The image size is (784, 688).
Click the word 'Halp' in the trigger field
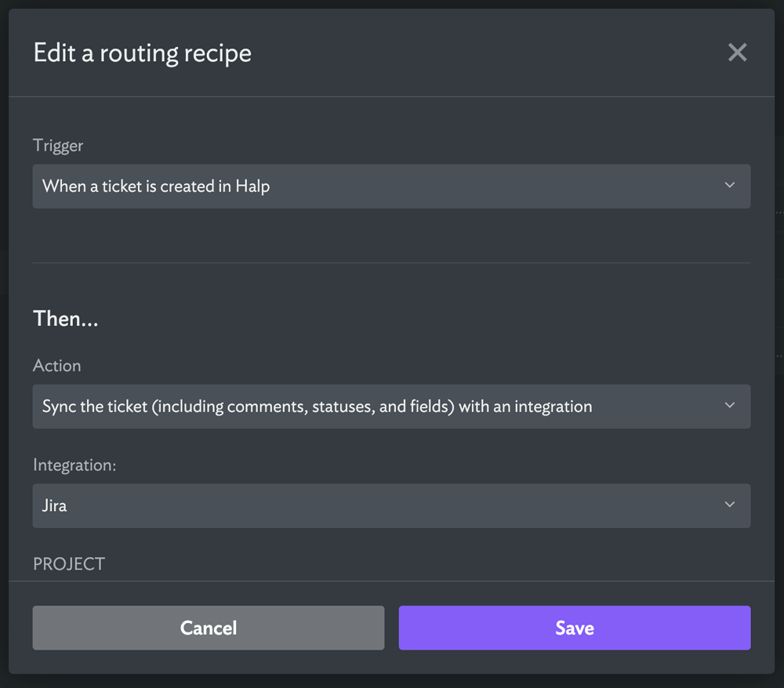(x=253, y=186)
